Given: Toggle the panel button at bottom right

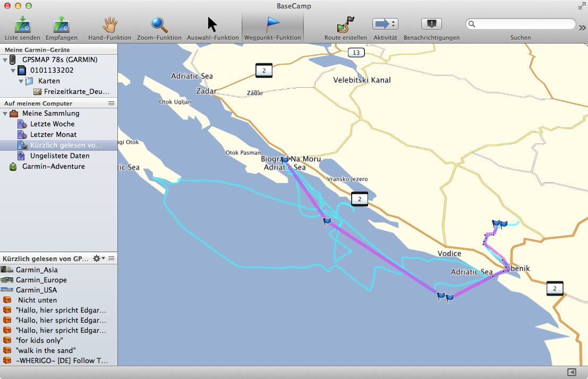Looking at the screenshot, I should 572,372.
